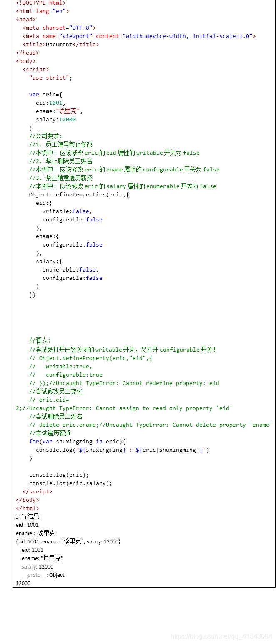Expand the __proto__: Object entry
The height and width of the screenshot is (644, 276).
point(43,575)
